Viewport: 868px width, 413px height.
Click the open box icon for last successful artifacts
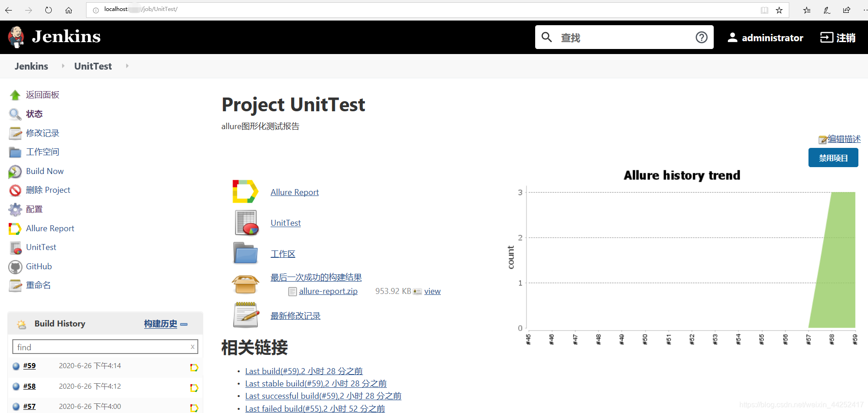click(x=245, y=284)
